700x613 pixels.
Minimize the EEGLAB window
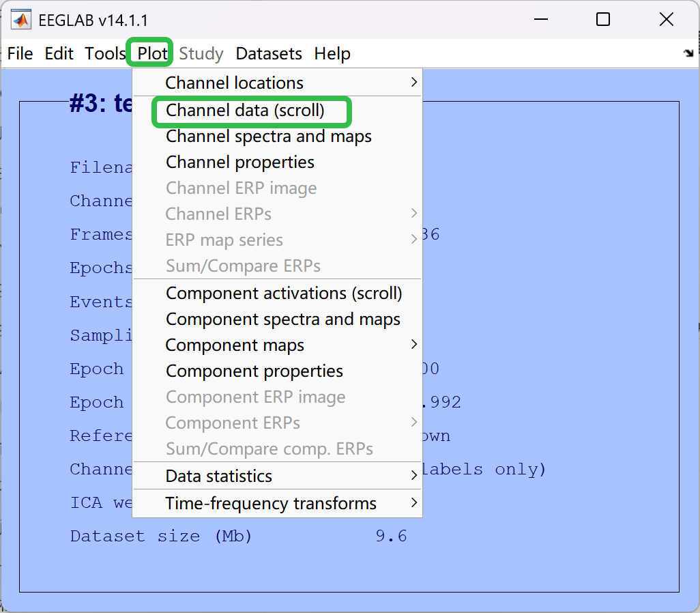(x=540, y=20)
